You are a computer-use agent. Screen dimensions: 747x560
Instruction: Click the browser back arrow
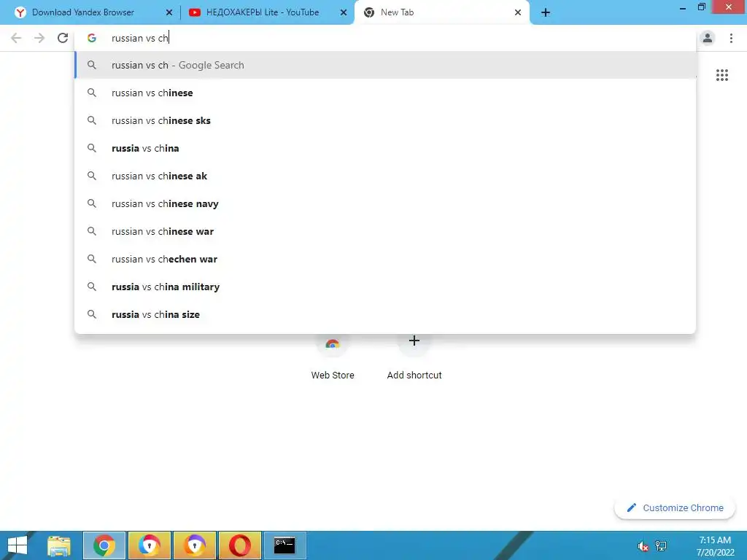tap(16, 38)
